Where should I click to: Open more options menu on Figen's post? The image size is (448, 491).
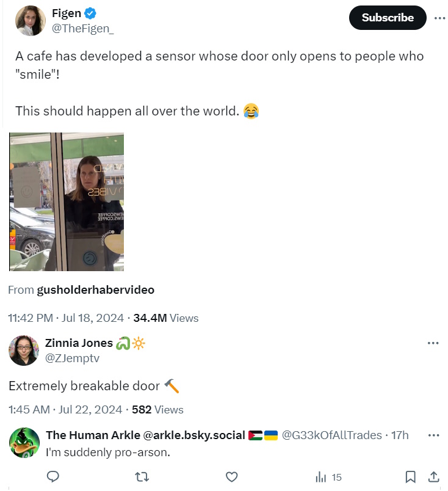(439, 18)
